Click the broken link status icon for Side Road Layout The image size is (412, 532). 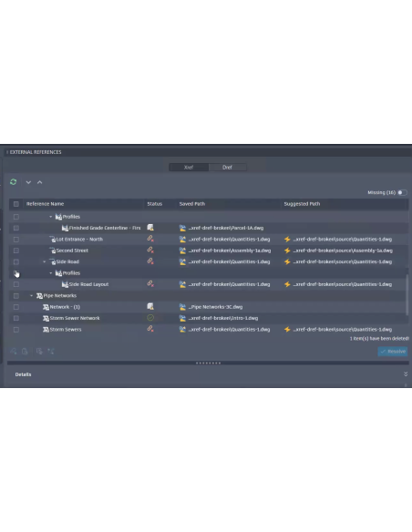pos(150,283)
